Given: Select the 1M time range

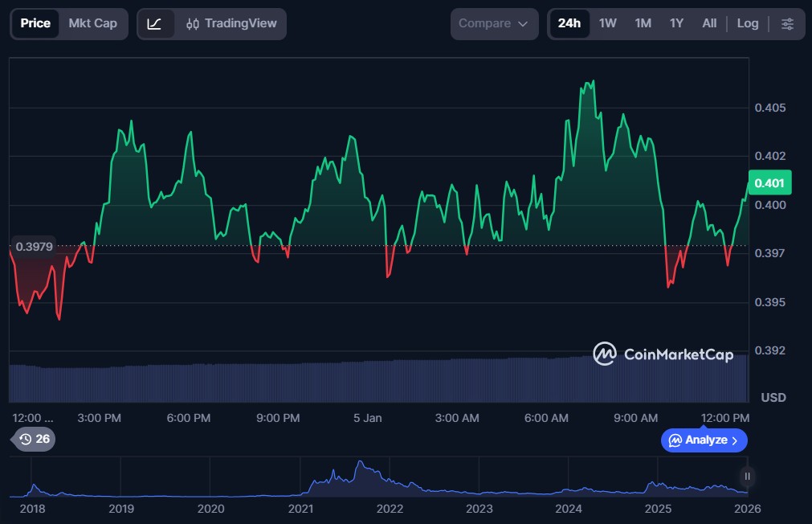Looking at the screenshot, I should [643, 23].
